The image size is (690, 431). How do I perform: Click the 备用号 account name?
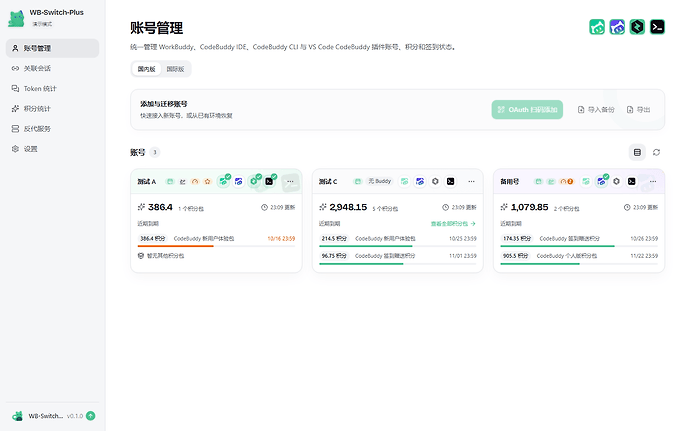(510, 181)
